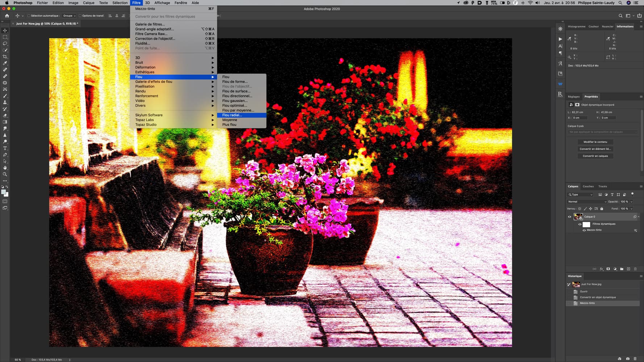Open the Normal blend mode dropdown
This screenshot has height=362, width=644.
(587, 202)
